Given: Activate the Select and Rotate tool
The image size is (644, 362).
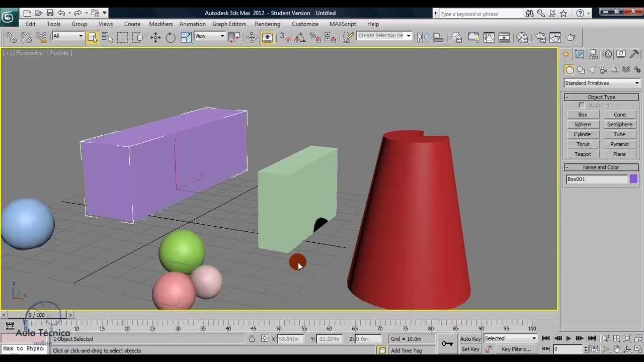Looking at the screenshot, I should click(171, 37).
